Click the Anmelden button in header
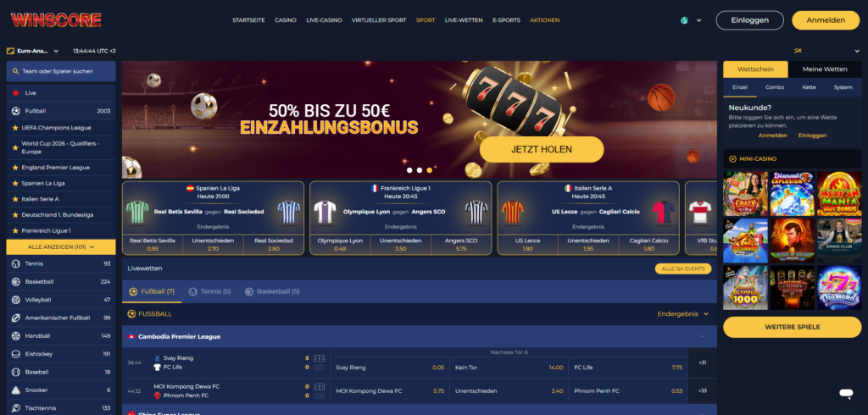This screenshot has width=868, height=415. 826,20
